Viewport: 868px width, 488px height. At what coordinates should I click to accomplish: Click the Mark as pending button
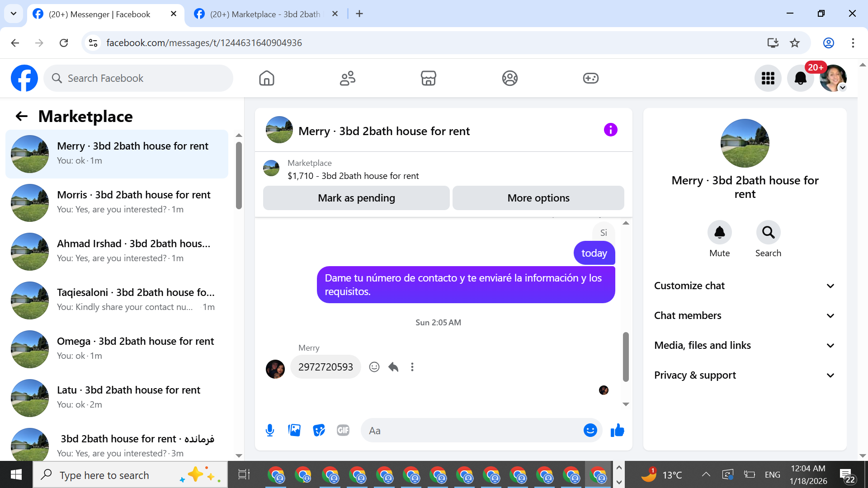point(356,198)
